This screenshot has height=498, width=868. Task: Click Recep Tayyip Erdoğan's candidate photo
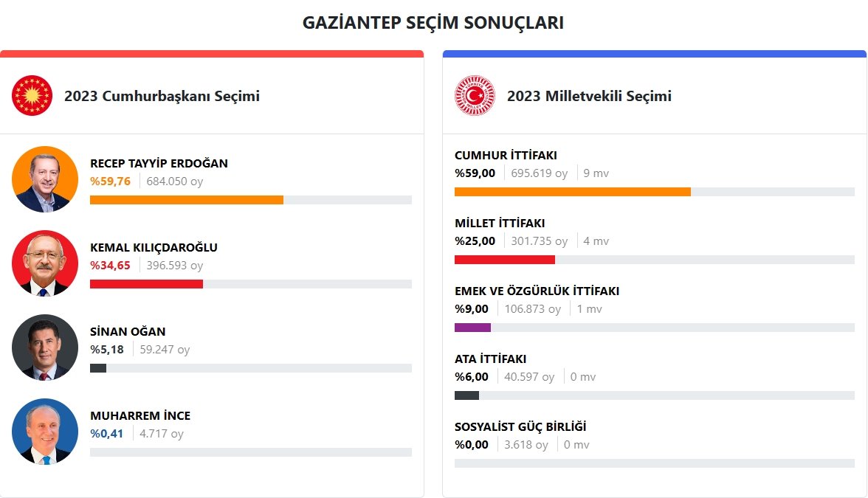click(45, 179)
